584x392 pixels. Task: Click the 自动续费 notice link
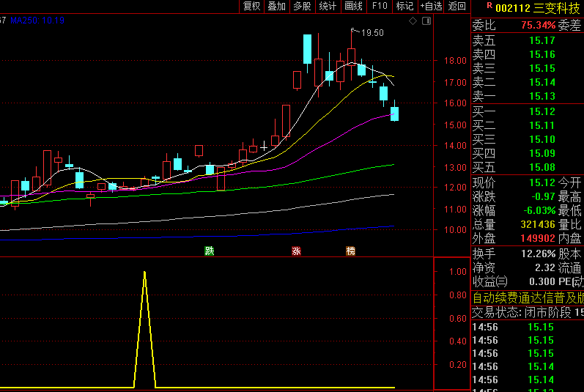pyautogui.click(x=527, y=297)
